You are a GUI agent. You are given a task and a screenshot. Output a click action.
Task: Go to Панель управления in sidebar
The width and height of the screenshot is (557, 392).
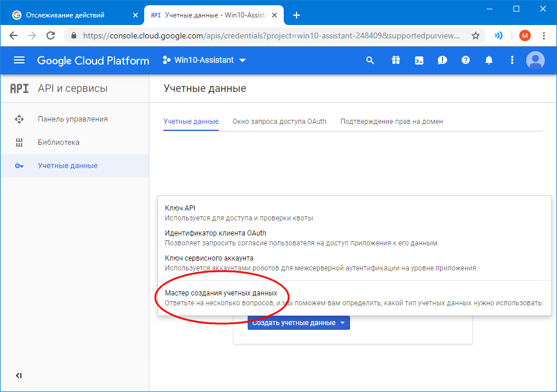tap(73, 119)
